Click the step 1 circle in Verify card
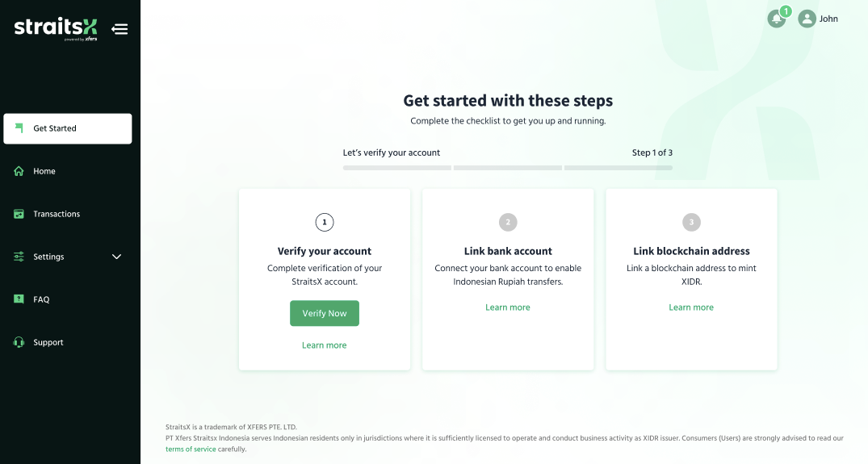The height and width of the screenshot is (464, 868). pyautogui.click(x=325, y=223)
